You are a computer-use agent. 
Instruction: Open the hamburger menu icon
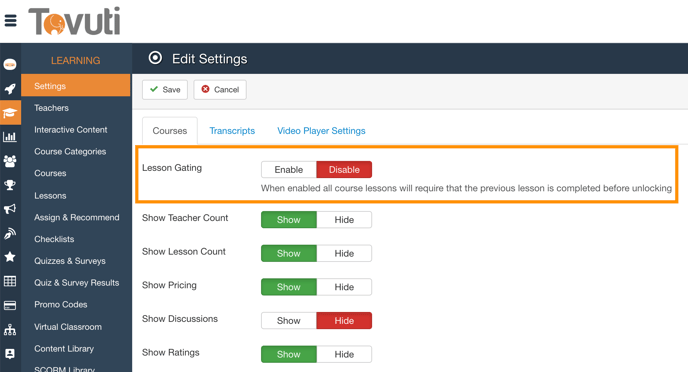tap(11, 21)
